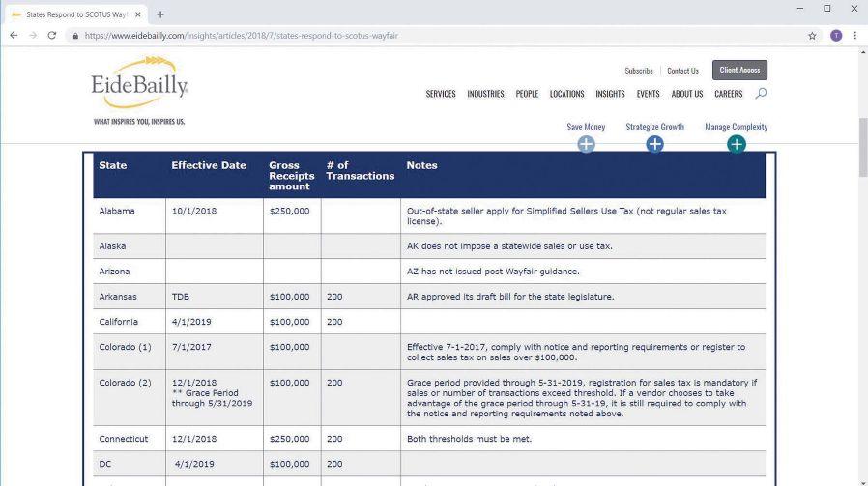Click the Arkansas state cell
Screen dimensions: 868x486
click(117, 297)
